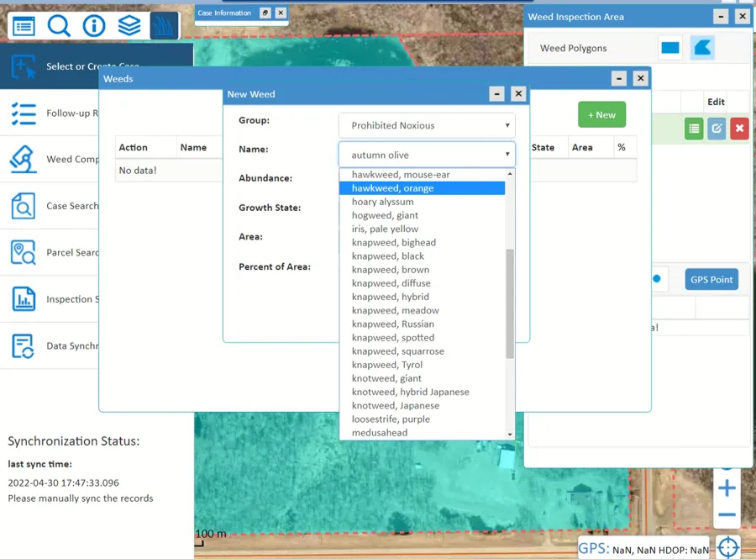Open Parcel Search from sidebar
Screen dimensions: 756x559
tap(50, 252)
